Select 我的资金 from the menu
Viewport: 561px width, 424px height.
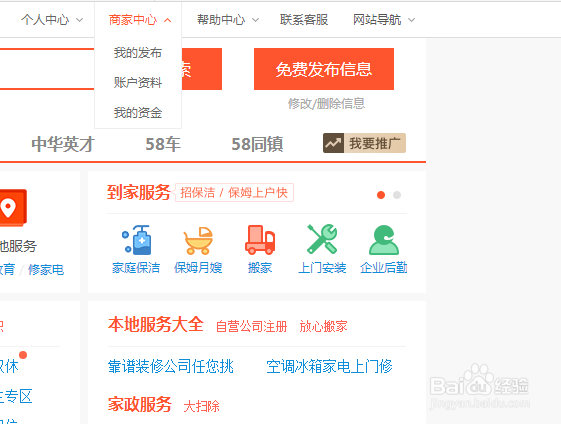138,113
